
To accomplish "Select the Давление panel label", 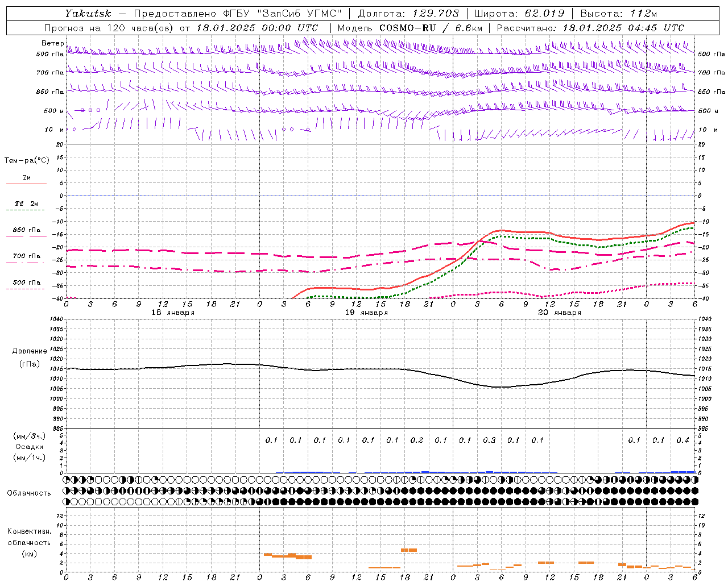I will click(29, 351).
